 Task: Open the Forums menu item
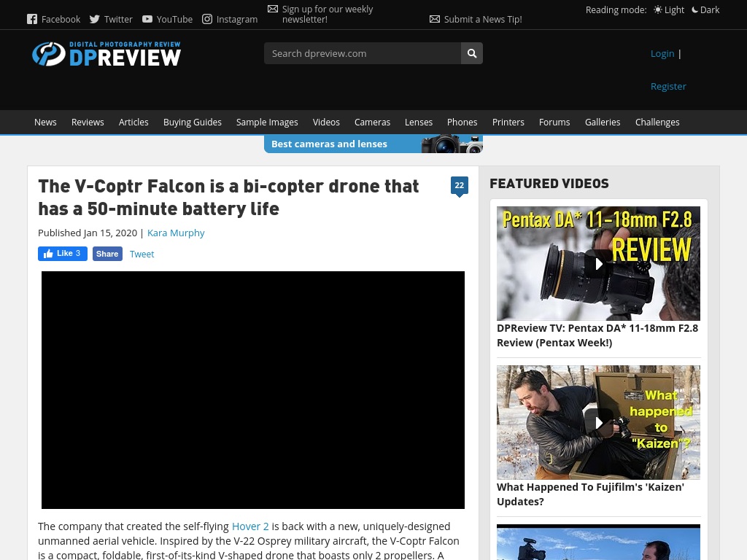pyautogui.click(x=554, y=122)
